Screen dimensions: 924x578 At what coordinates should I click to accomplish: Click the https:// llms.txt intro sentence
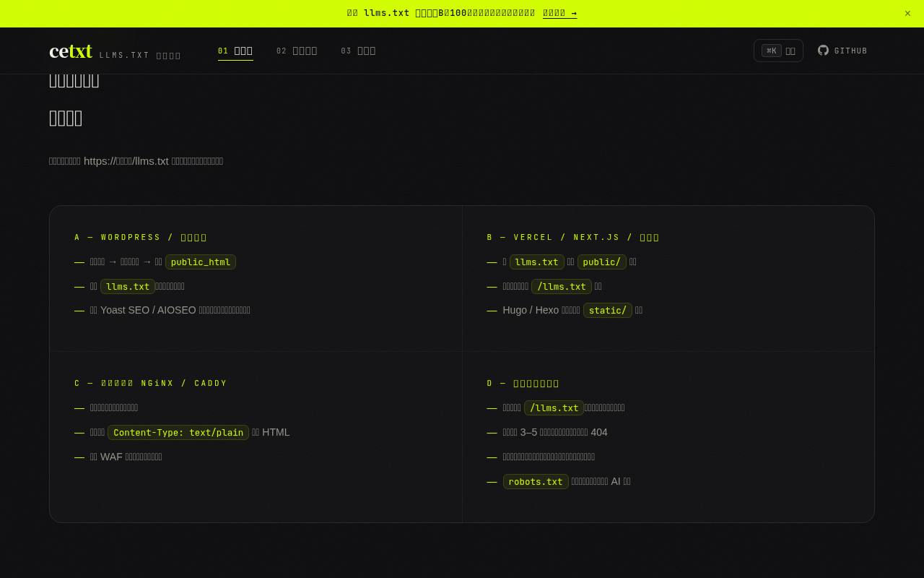pyautogui.click(x=136, y=160)
